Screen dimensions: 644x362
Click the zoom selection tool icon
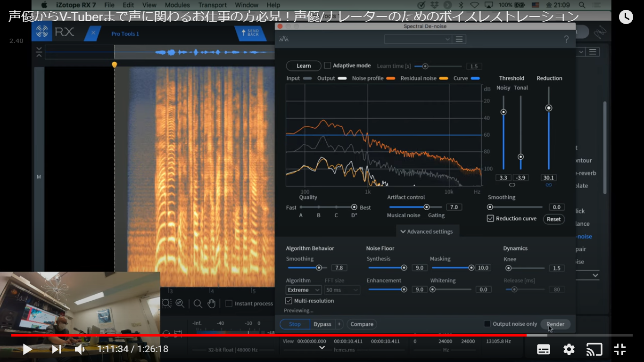point(166,304)
